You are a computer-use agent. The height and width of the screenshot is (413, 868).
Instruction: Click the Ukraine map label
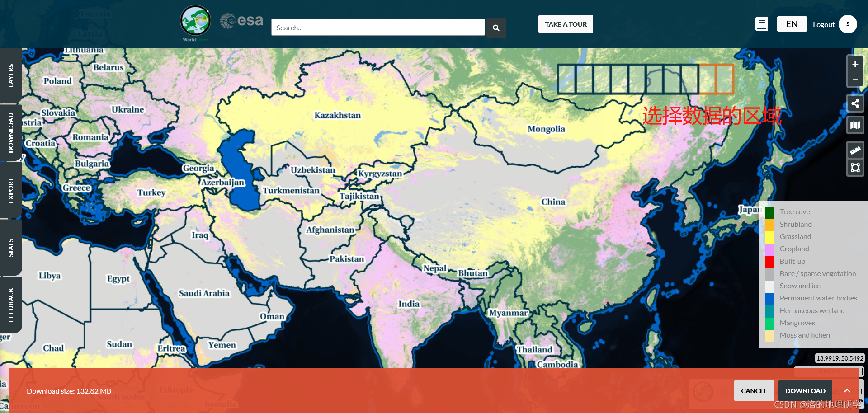127,109
